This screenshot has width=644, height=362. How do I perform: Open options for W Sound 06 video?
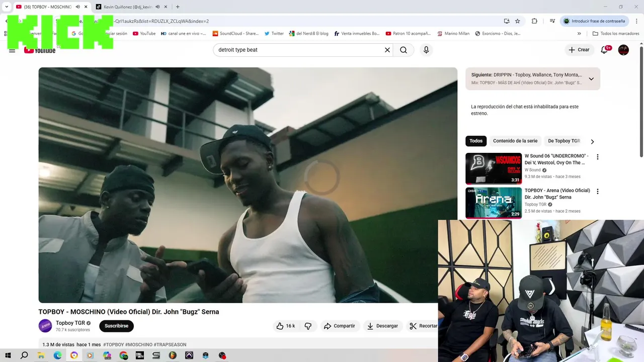click(x=598, y=157)
